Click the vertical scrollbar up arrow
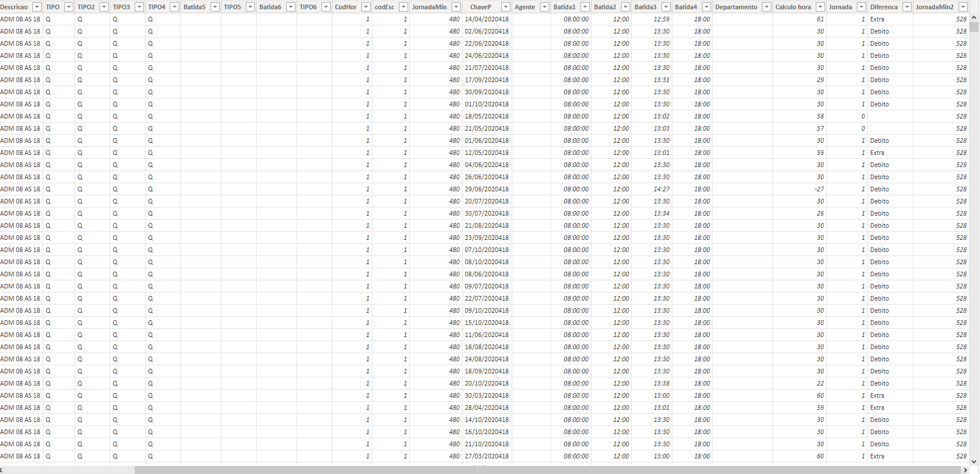 click(974, 18)
